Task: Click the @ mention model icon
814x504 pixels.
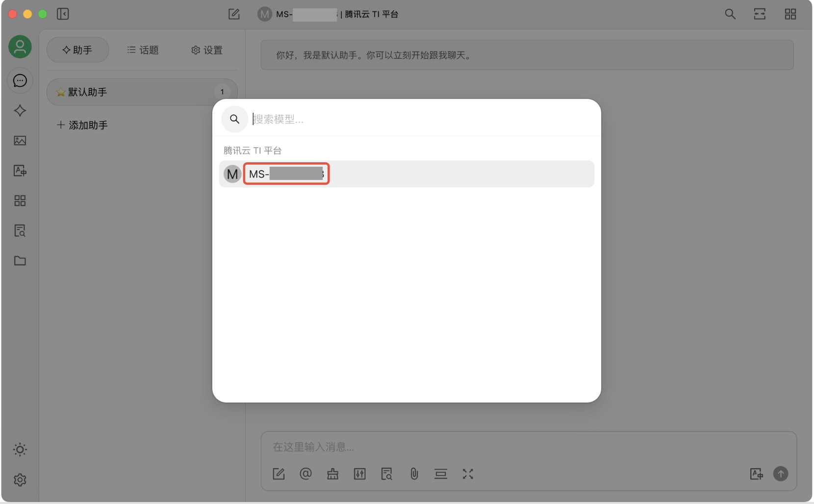Action: point(305,474)
